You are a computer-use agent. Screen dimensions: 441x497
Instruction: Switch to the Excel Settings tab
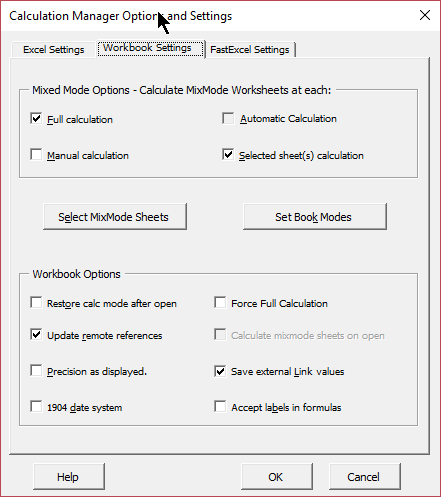coord(54,50)
